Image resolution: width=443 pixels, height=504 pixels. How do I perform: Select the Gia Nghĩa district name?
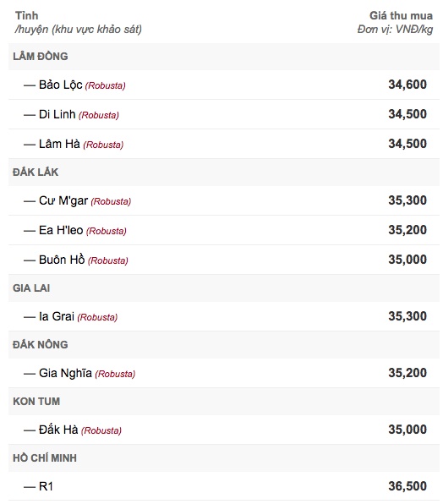(65, 373)
